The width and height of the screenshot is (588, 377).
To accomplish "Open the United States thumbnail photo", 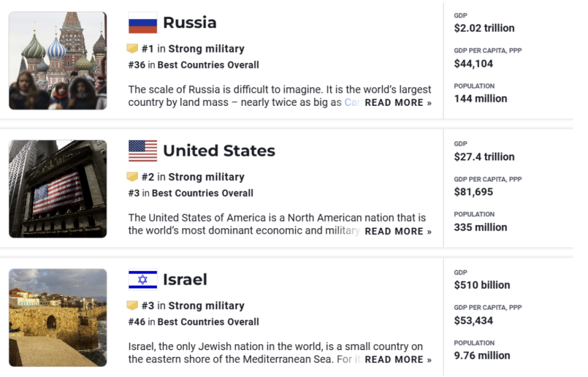I will click(x=58, y=189).
